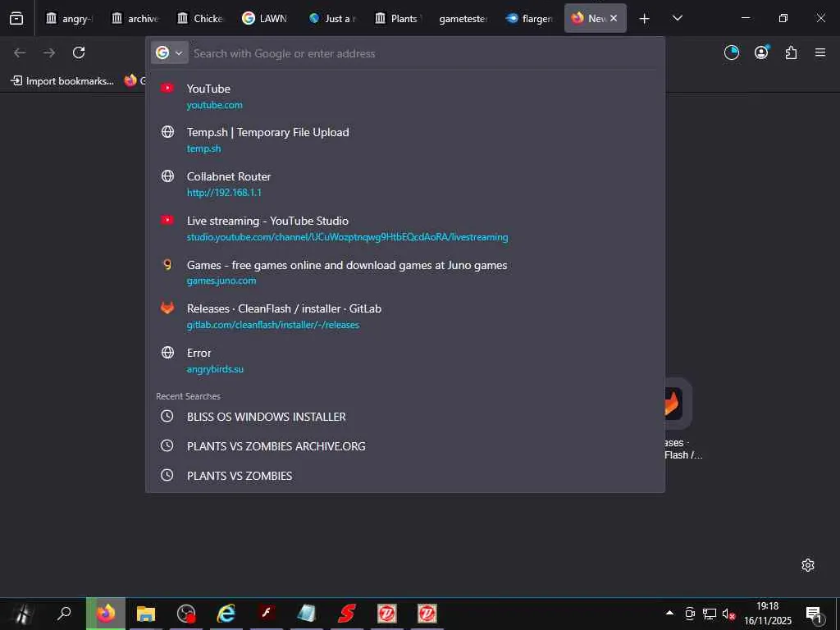Click the Juno games favicon
The height and width of the screenshot is (630, 840).
(x=167, y=264)
